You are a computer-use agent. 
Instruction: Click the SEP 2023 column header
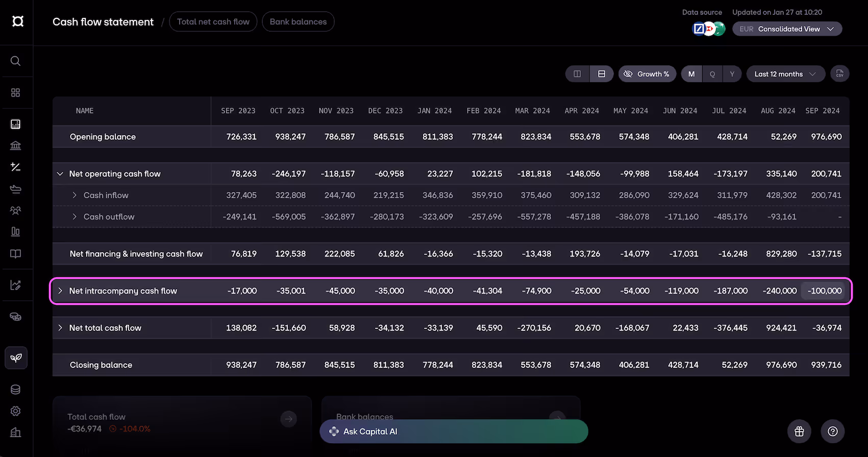238,111
